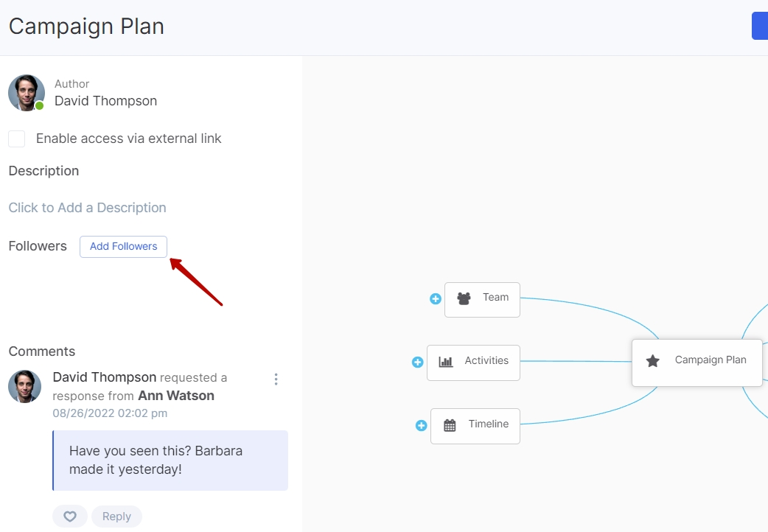Reply to David Thompson's comment
Viewport: 768px width, 532px height.
tap(116, 517)
